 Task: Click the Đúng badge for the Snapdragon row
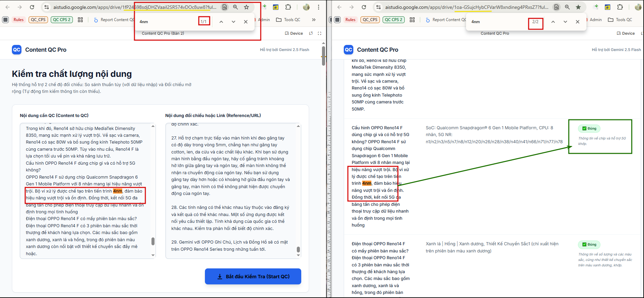tap(589, 129)
